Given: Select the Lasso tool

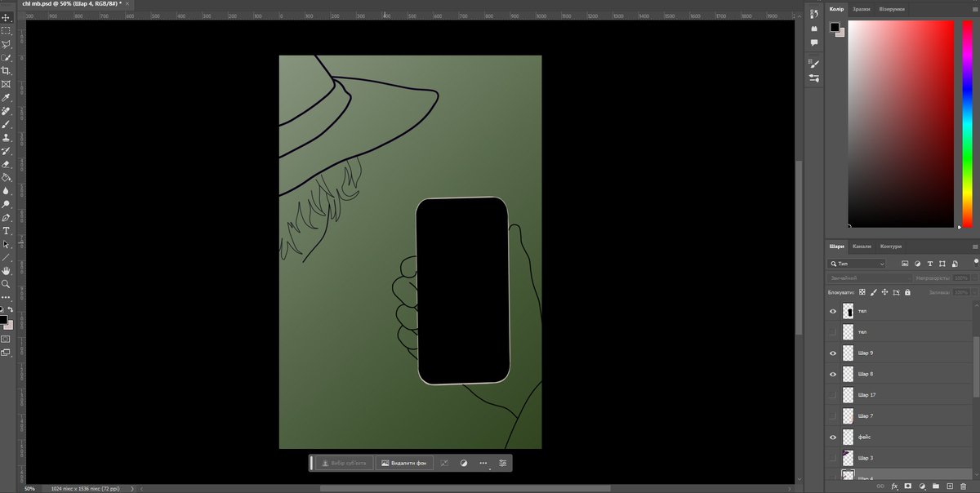Looking at the screenshot, I should click(x=6, y=44).
